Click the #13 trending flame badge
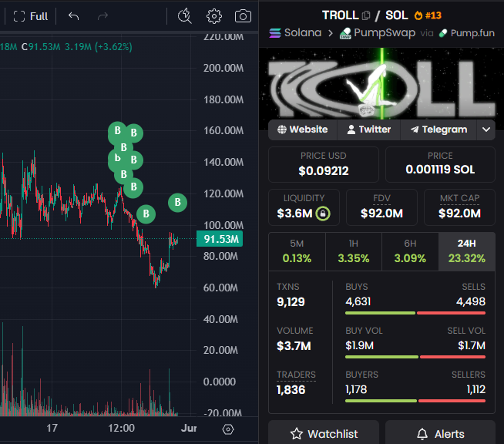 (x=428, y=15)
